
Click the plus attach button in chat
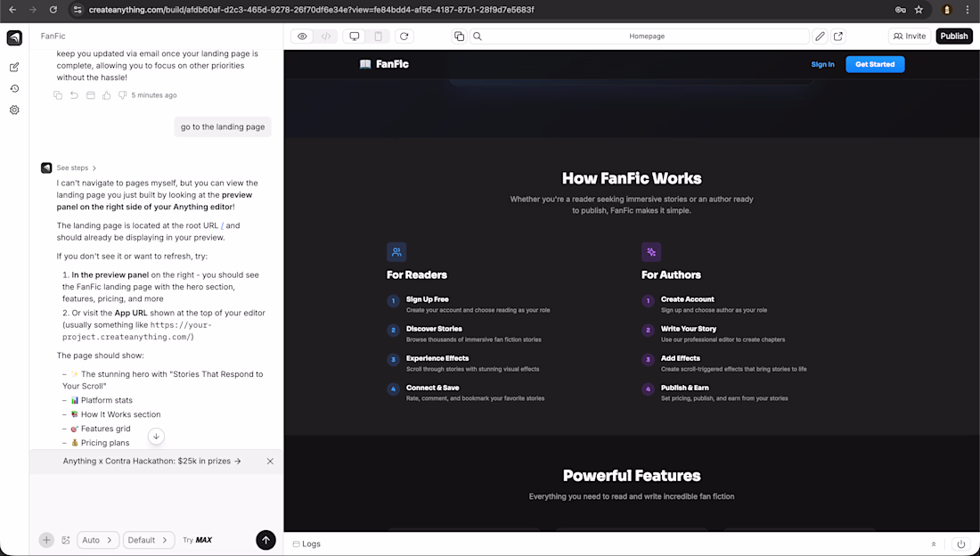46,540
